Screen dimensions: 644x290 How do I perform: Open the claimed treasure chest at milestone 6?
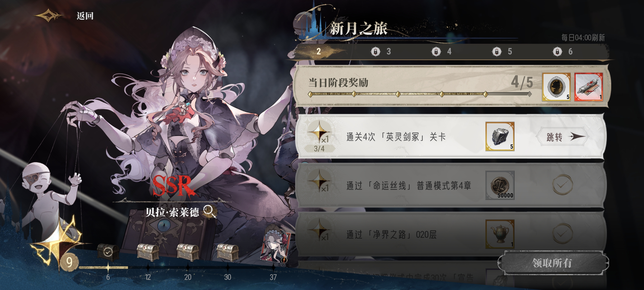point(108,252)
